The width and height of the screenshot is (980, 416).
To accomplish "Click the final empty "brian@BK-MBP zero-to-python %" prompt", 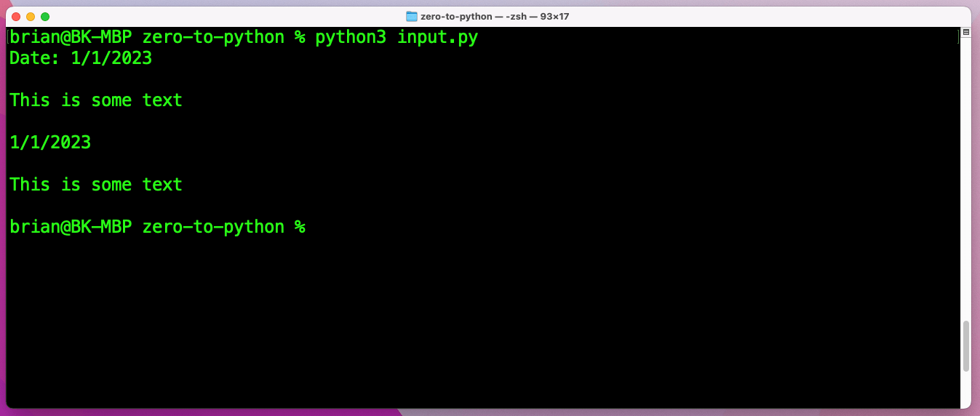I will (157, 227).
